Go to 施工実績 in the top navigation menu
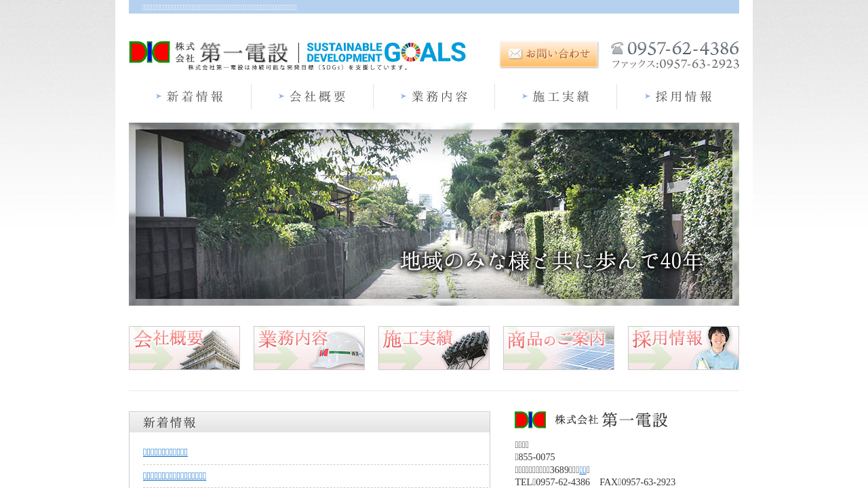The image size is (868, 488). (555, 97)
